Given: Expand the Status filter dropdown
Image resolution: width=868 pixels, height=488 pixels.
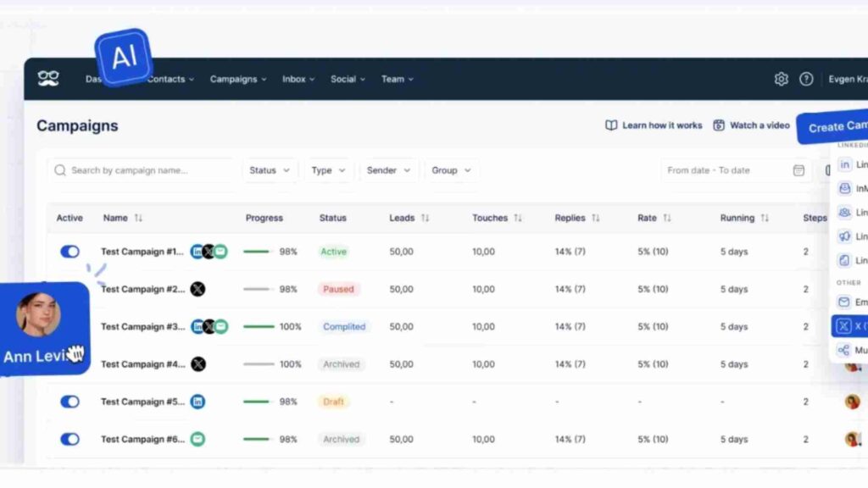Looking at the screenshot, I should click(x=270, y=170).
